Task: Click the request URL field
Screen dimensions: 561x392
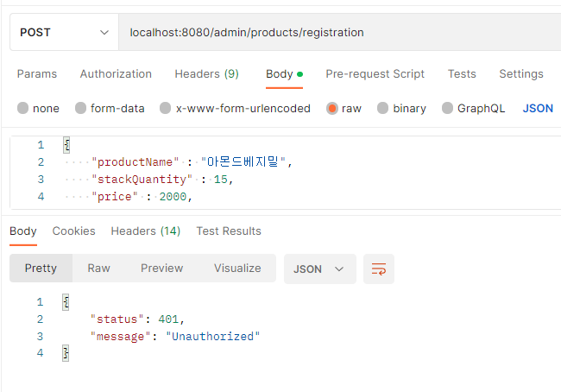Action: [340, 32]
